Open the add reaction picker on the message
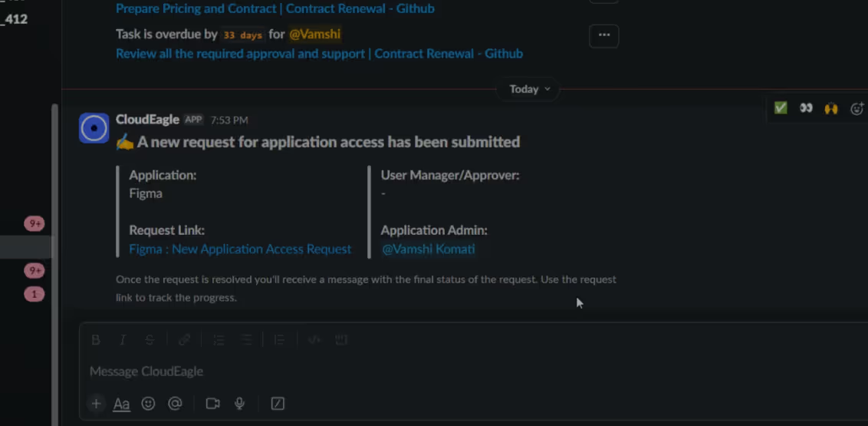This screenshot has width=868, height=426. 856,108
